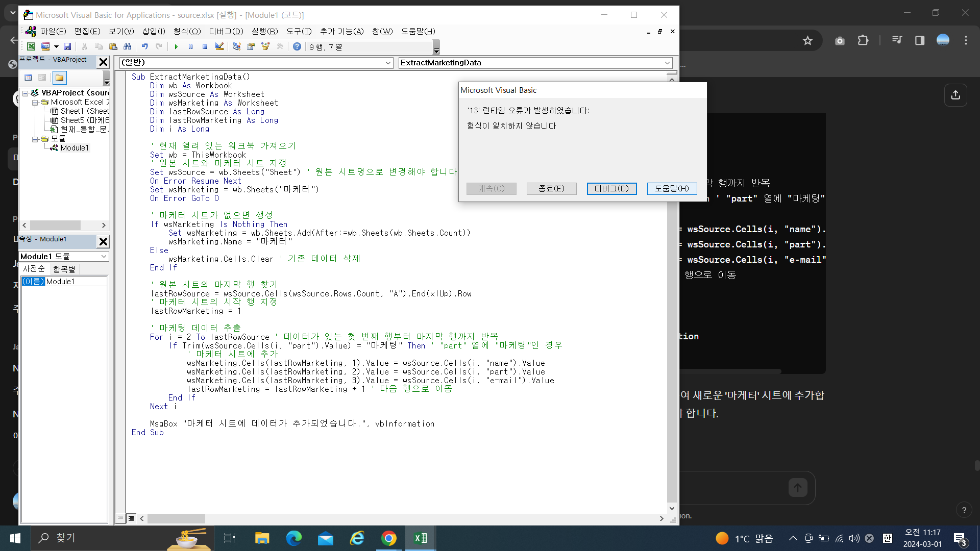Screen dimensions: 980x551
Task: Toggle Design Mode toolbar icon
Action: pyautogui.click(x=219, y=46)
